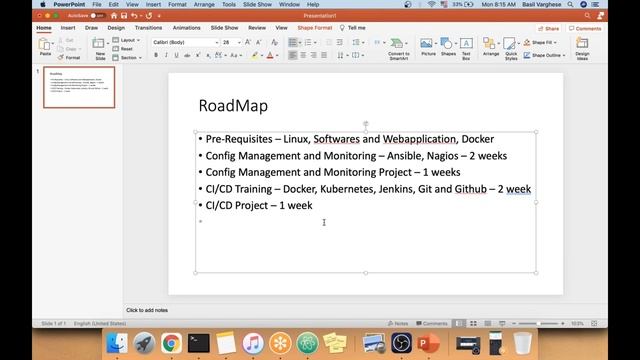The width and height of the screenshot is (640, 360).
Task: Open Arrange options
Action: (x=491, y=47)
